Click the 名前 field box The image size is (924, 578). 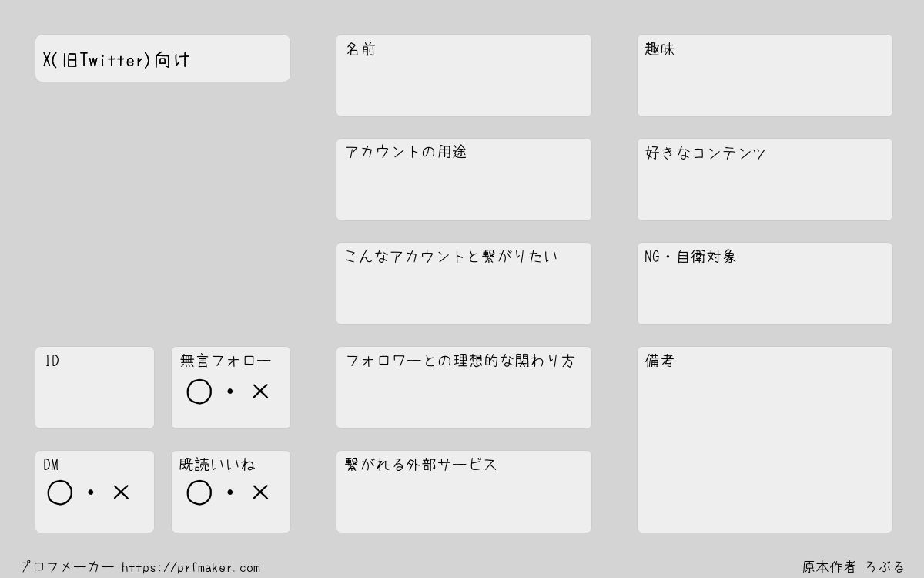[464, 76]
